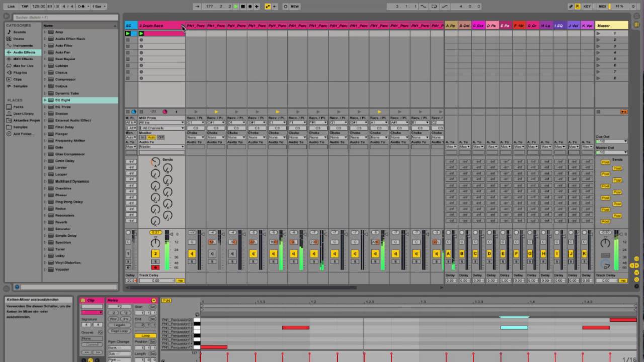Viewport: 644px width, 362px height.
Task: Select the PN1_Percussion13 red note
Action: (214, 347)
